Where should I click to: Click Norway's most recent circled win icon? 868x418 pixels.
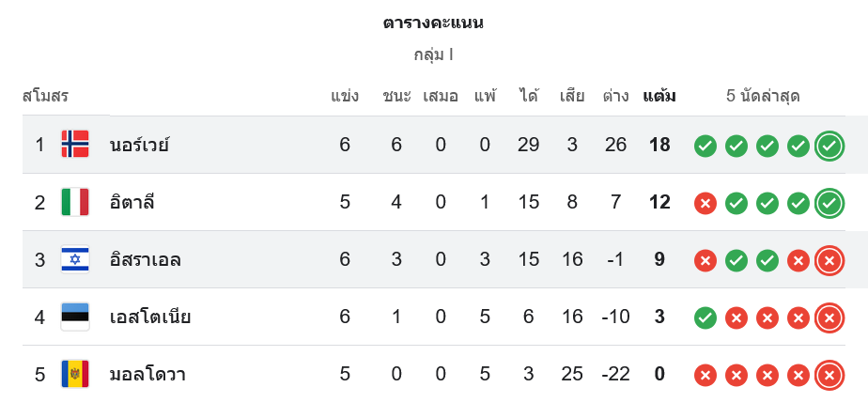829,146
